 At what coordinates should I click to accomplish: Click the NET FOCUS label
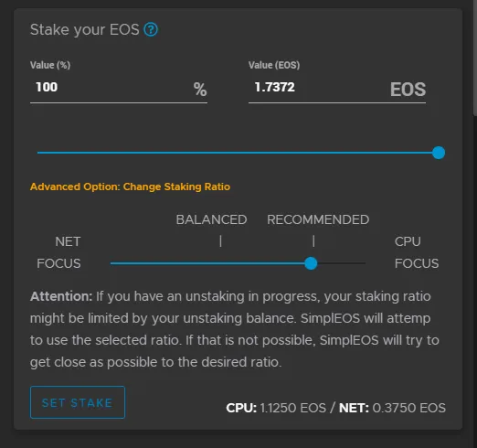[x=58, y=252]
